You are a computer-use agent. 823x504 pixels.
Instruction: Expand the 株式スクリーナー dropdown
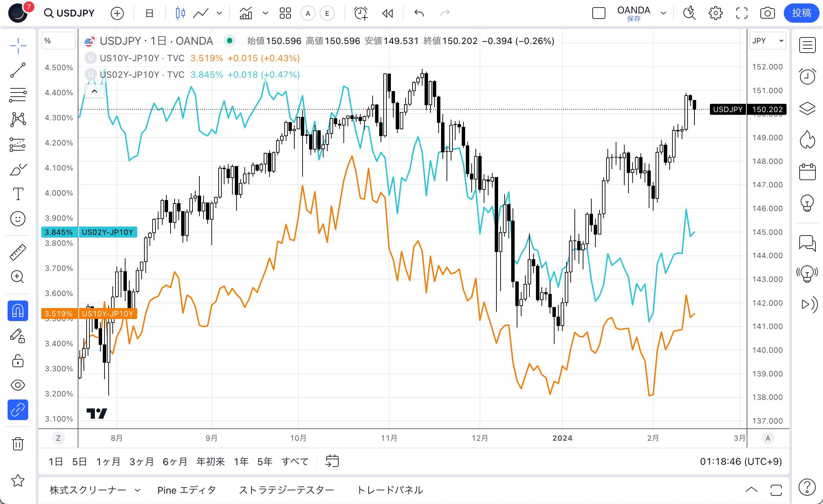coord(138,490)
